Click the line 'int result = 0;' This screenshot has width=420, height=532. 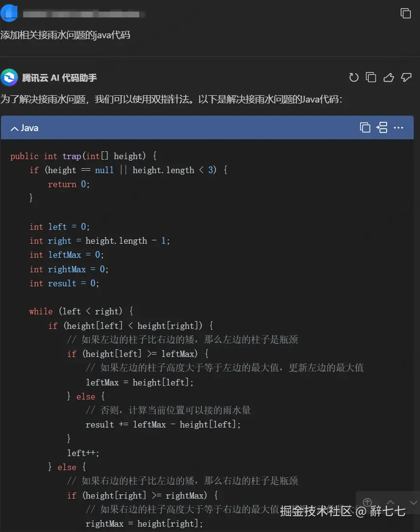click(x=64, y=283)
